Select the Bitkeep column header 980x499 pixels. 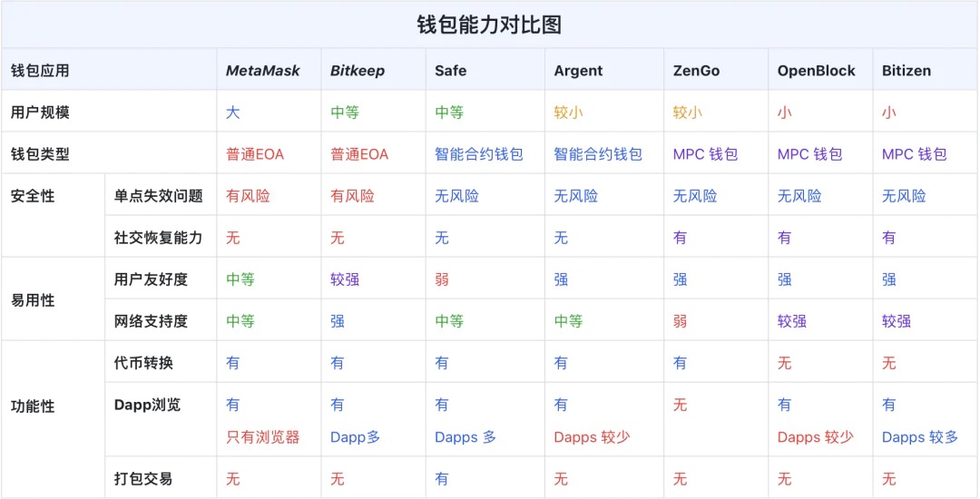[358, 71]
